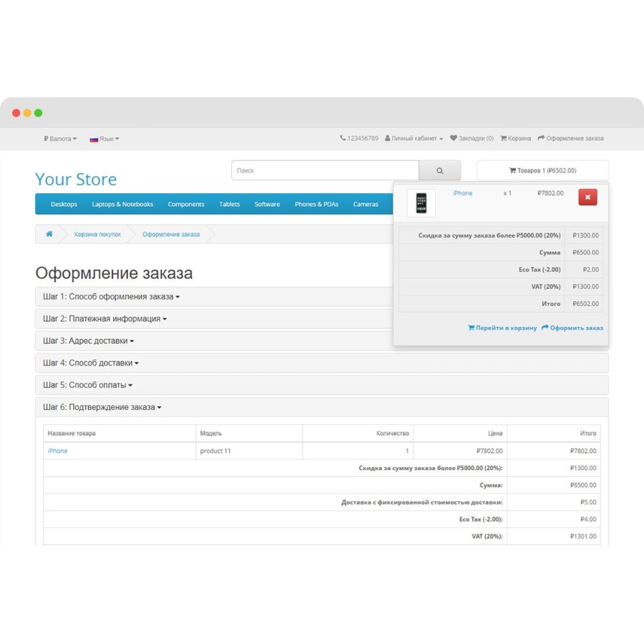This screenshot has width=644, height=644.
Task: Click the iPhone thumbnail in cart dropdown
Action: (421, 203)
